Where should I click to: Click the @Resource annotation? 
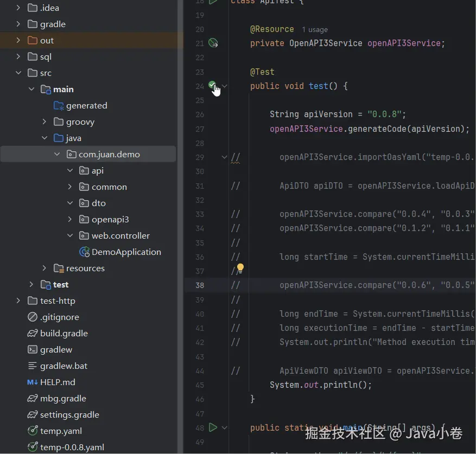pos(272,29)
